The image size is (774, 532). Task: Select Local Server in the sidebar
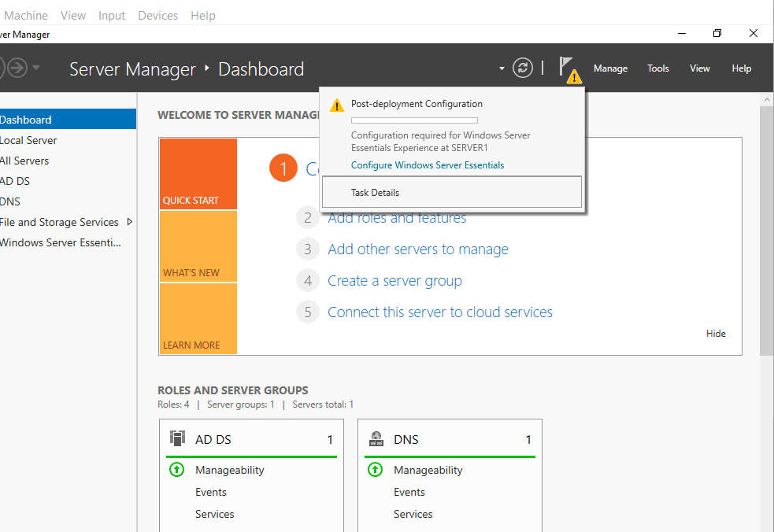[68, 140]
